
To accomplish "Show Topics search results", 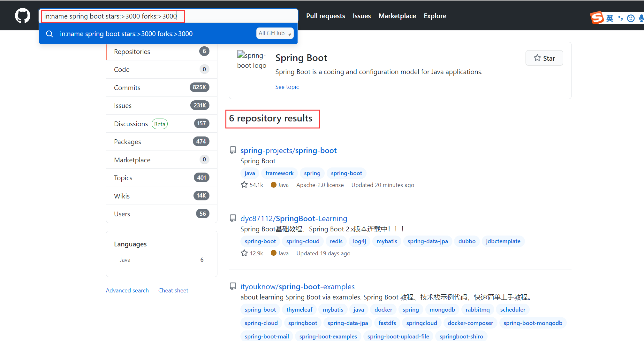I will (x=162, y=178).
